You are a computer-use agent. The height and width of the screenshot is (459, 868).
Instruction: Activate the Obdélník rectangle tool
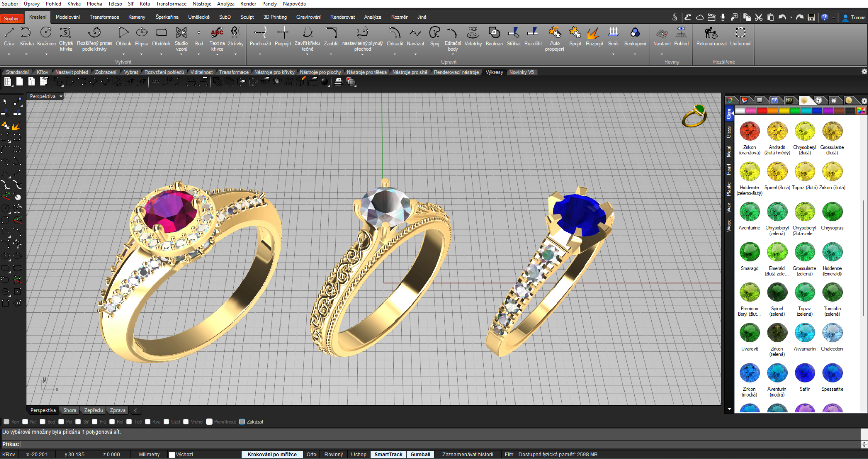pyautogui.click(x=161, y=36)
